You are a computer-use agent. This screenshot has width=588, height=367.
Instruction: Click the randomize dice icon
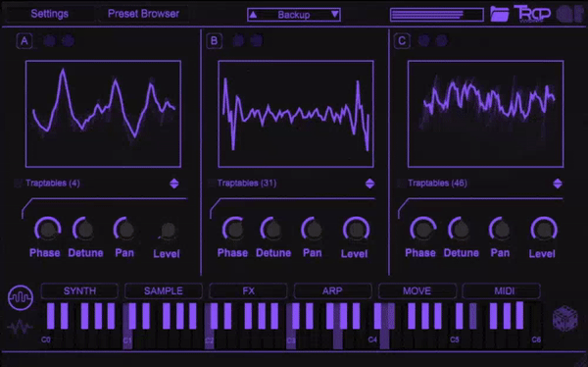(565, 319)
